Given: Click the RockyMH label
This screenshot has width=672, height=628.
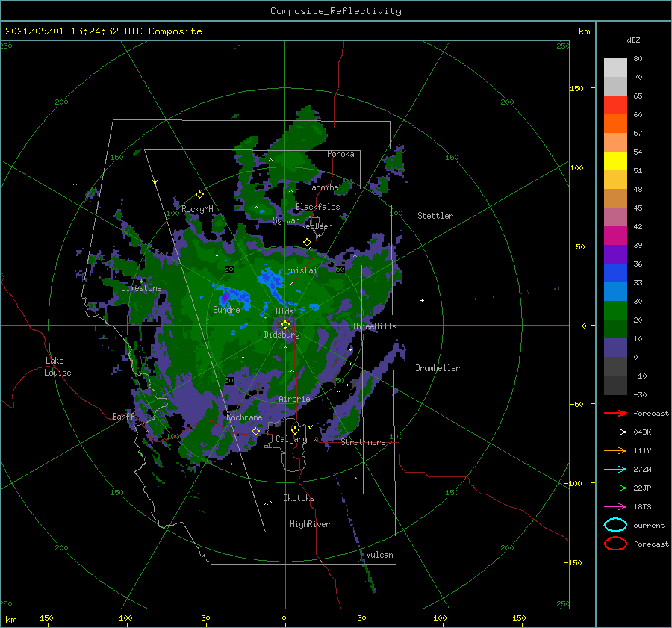Looking at the screenshot, I should coord(197,209).
